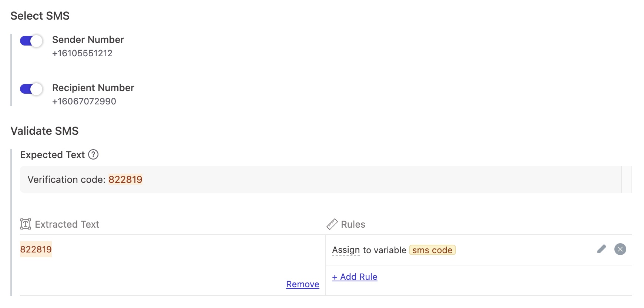Click the ruler icon beside Rules
This screenshot has height=308, width=644.
click(x=332, y=224)
